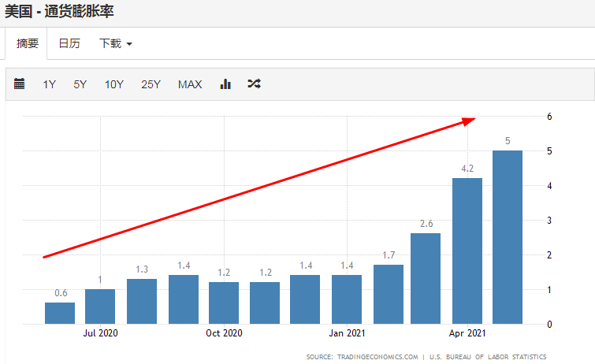Screen dimensions: 595x364
Task: Open the calendar date range picker icon
Action: tap(20, 84)
